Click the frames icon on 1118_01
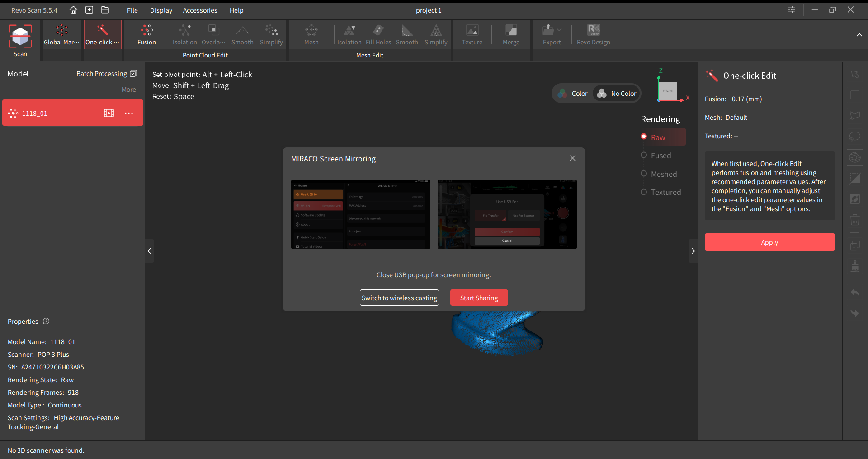The image size is (868, 459). pyautogui.click(x=109, y=113)
